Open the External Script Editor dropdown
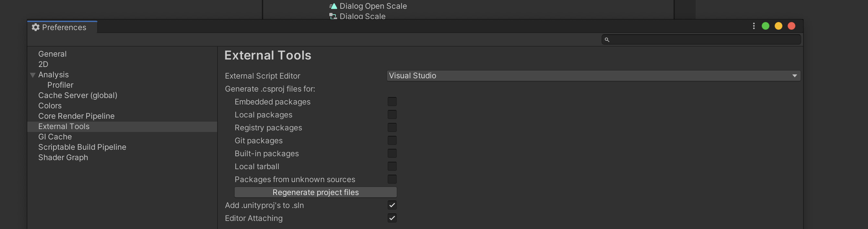Screen dimensions: 868x229 tap(593, 75)
